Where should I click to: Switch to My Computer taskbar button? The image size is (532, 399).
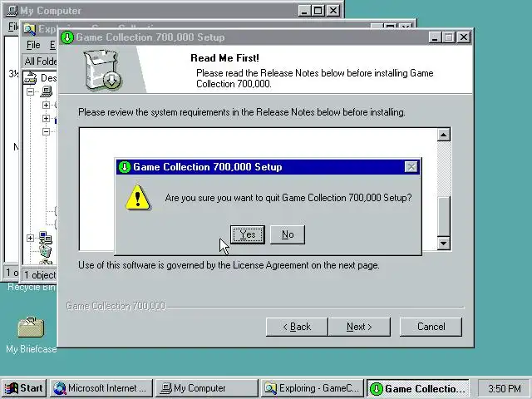point(207,388)
